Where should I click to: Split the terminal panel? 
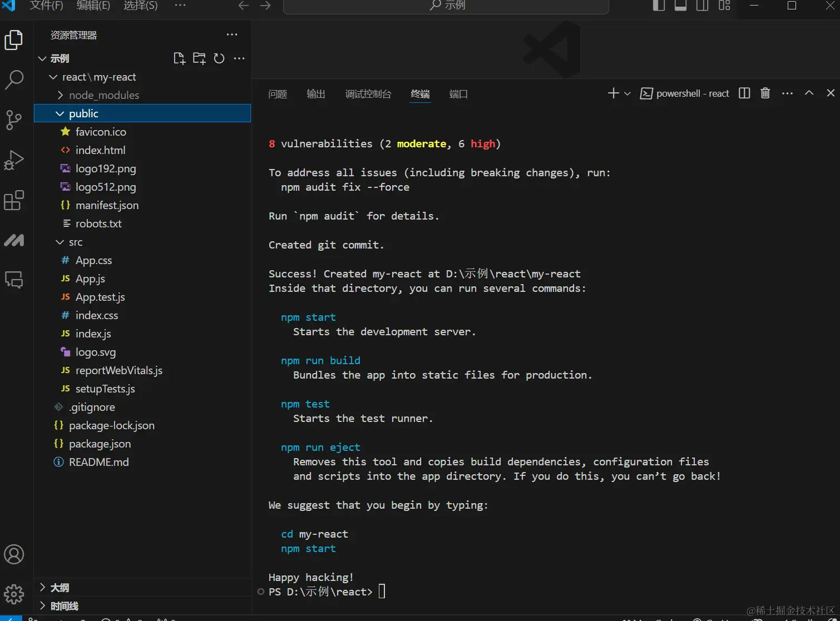(744, 93)
